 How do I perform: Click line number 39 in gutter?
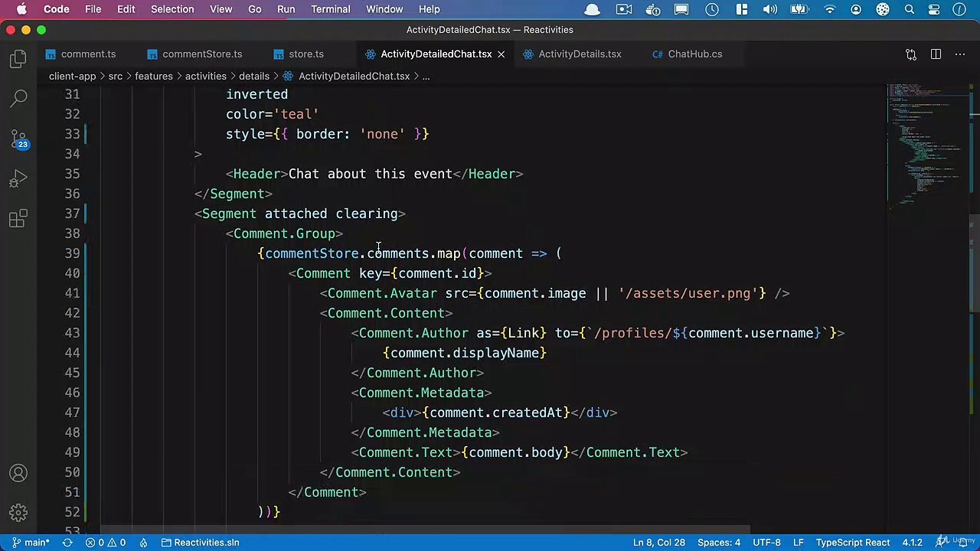[x=72, y=253]
